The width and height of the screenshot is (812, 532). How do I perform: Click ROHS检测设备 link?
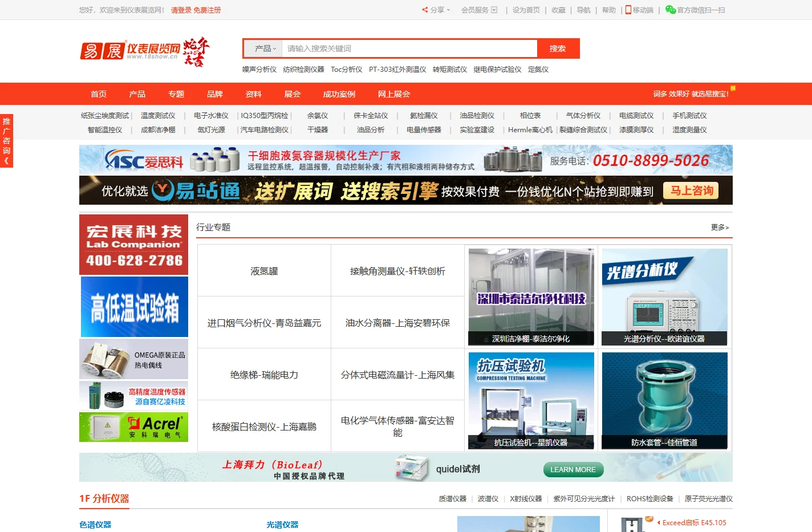tap(649, 498)
